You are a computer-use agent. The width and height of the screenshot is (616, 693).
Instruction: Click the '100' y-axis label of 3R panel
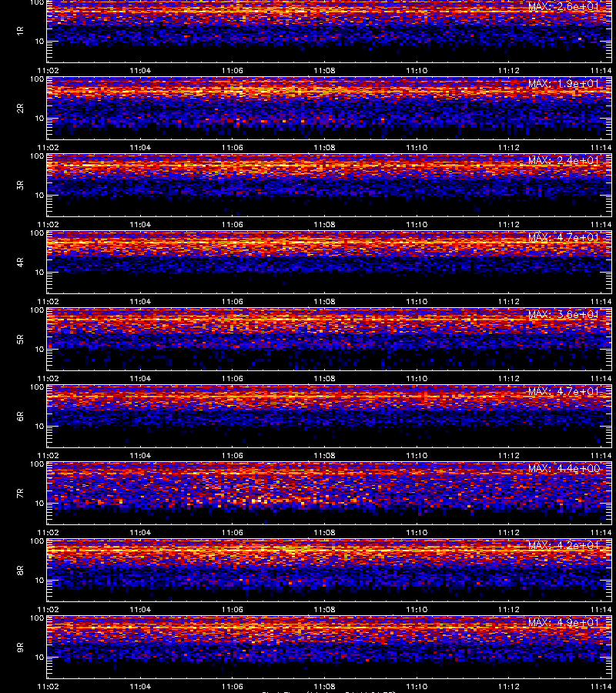click(37, 156)
